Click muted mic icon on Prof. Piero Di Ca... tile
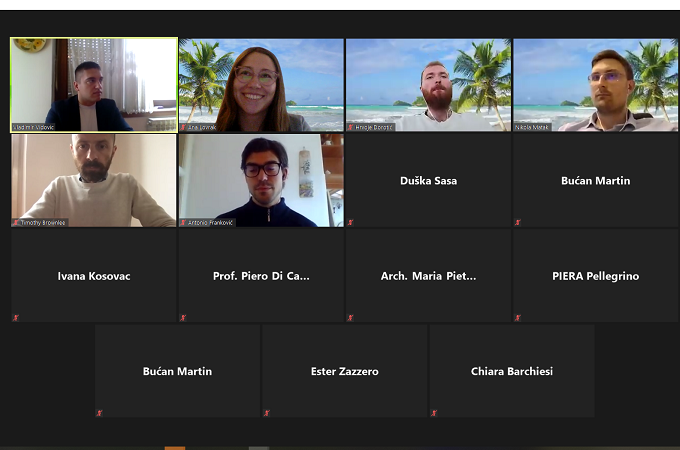 click(183, 318)
